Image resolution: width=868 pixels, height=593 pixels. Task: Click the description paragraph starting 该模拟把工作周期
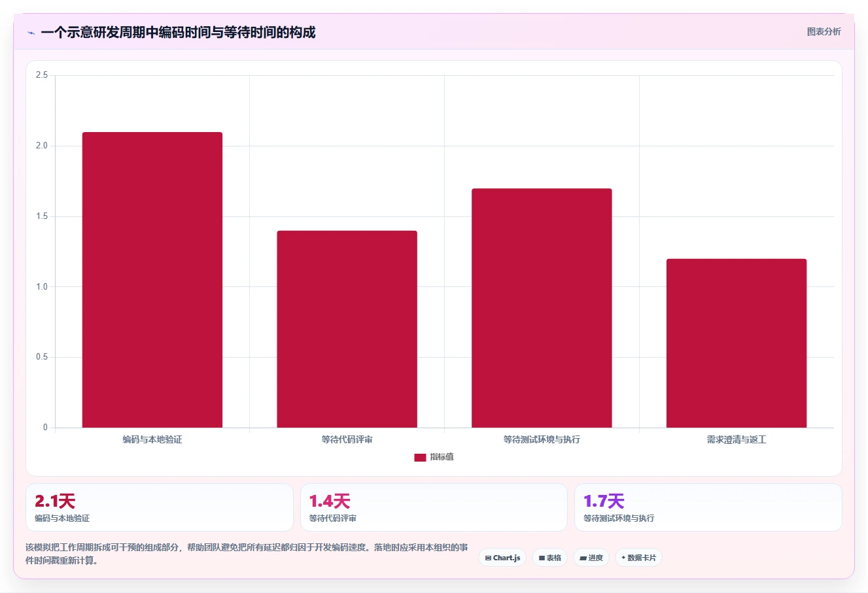[247, 554]
